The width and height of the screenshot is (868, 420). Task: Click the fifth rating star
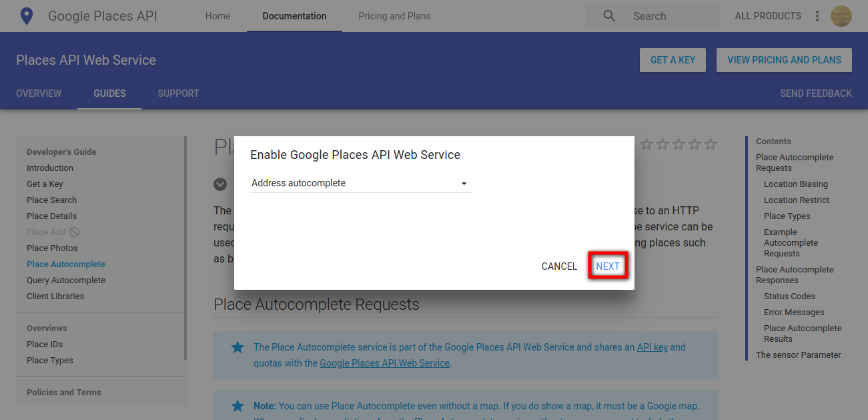click(x=711, y=144)
